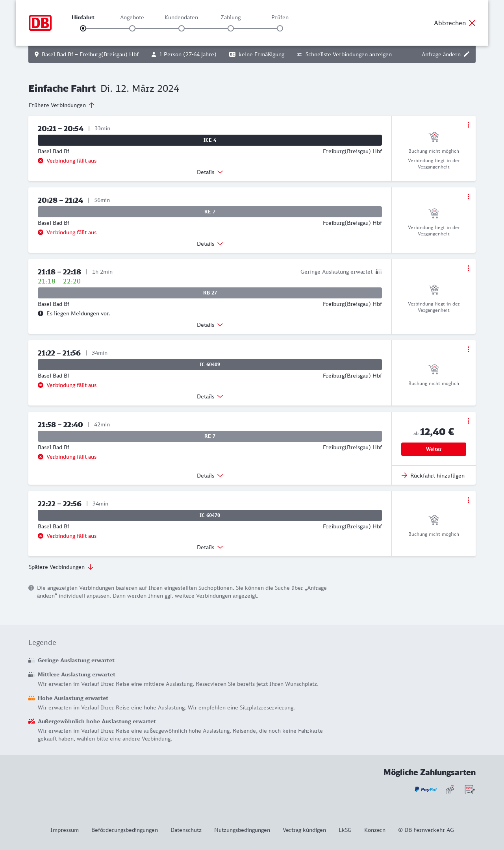Click the pencil icon next to Anfrage ändern
The width and height of the screenshot is (504, 850).
(x=467, y=54)
